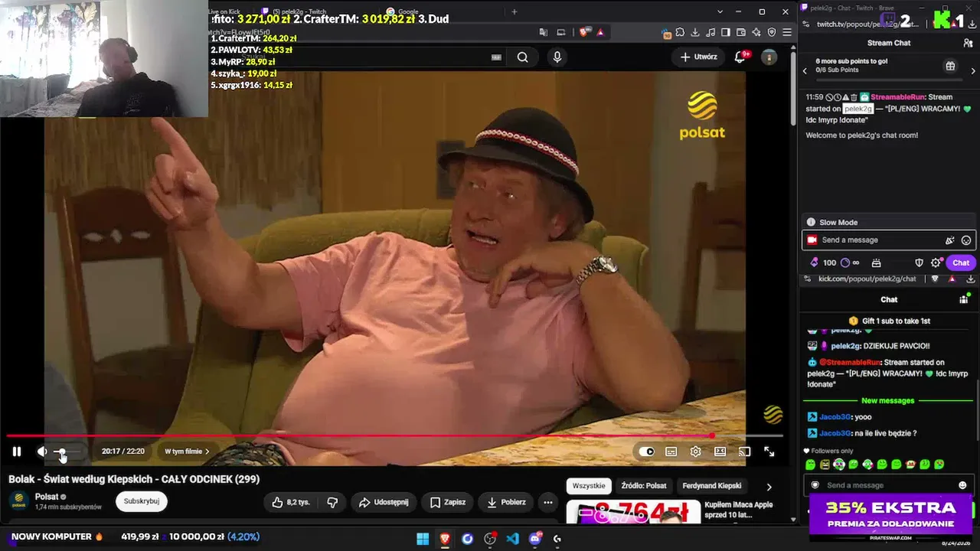Cast the video to a TV
Image resolution: width=980 pixels, height=551 pixels.
pos(744,452)
